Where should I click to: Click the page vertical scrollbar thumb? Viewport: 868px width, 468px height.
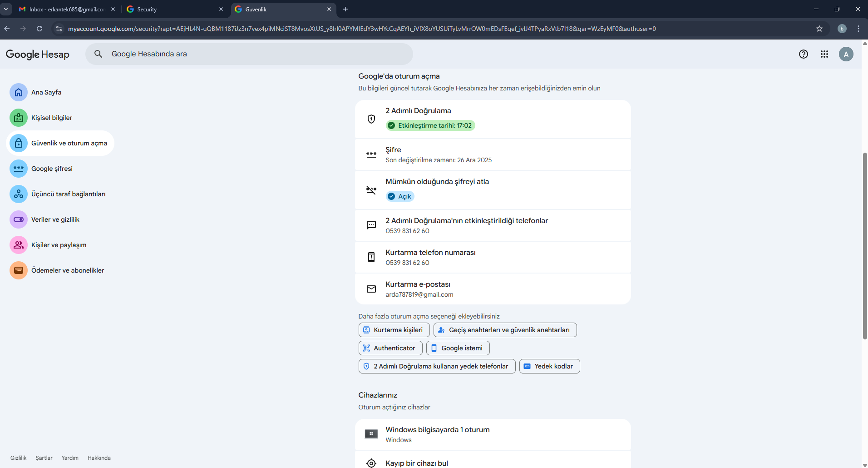click(865, 246)
